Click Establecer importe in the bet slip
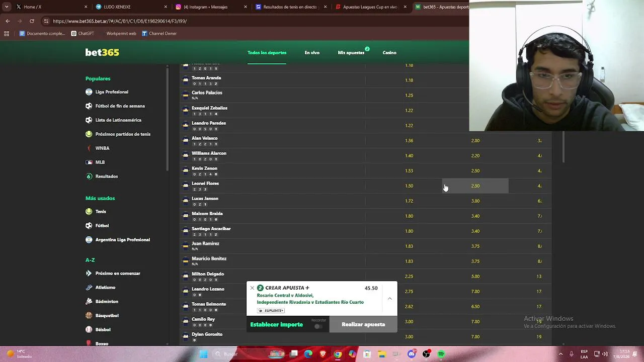 [277, 325]
